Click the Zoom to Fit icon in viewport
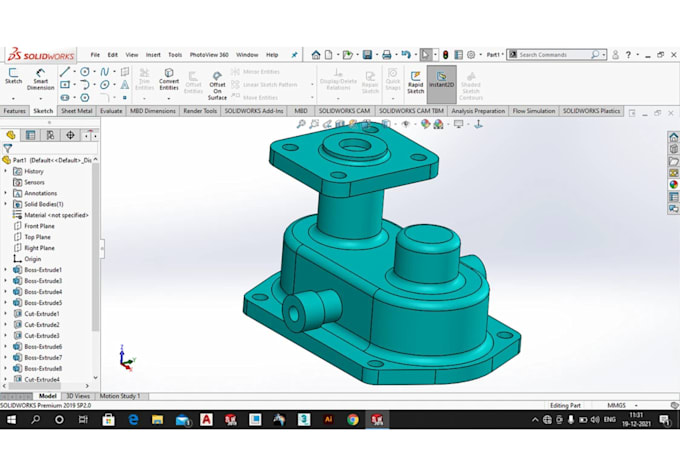Viewport: 680px width, 468px height. coord(301,124)
